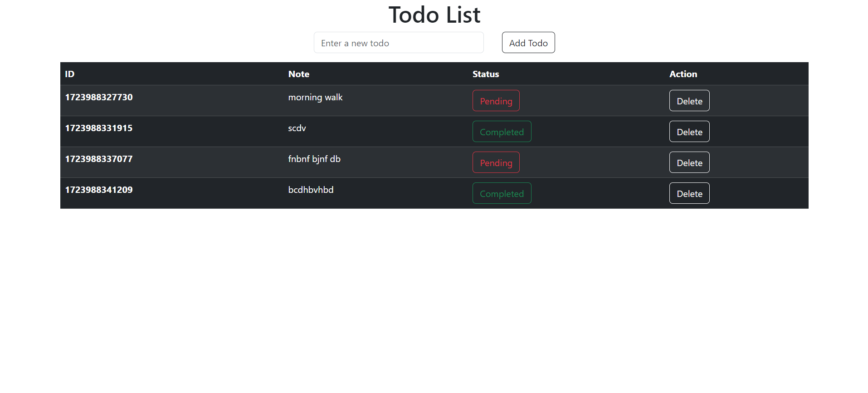Delete the morning walk todo
This screenshot has width=868, height=393.
point(689,101)
